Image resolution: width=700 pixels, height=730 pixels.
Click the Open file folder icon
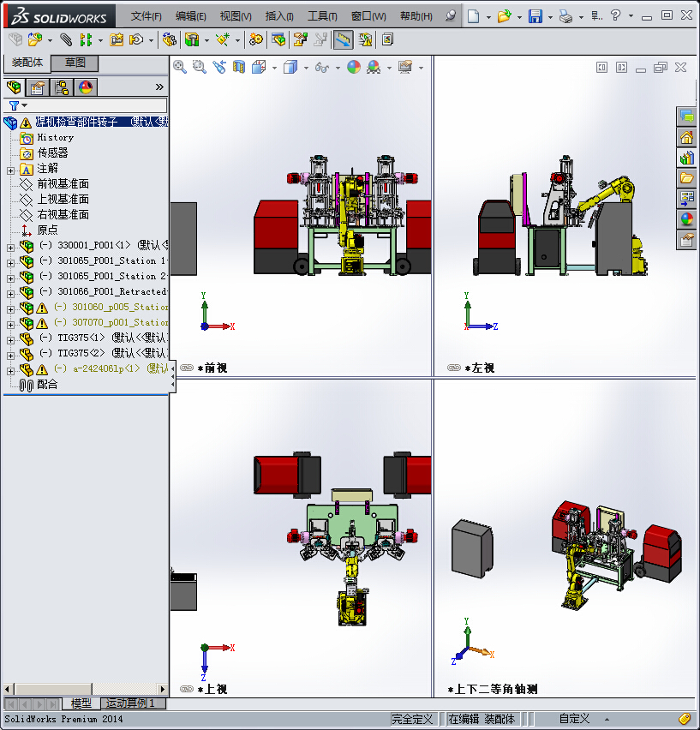[x=504, y=16]
